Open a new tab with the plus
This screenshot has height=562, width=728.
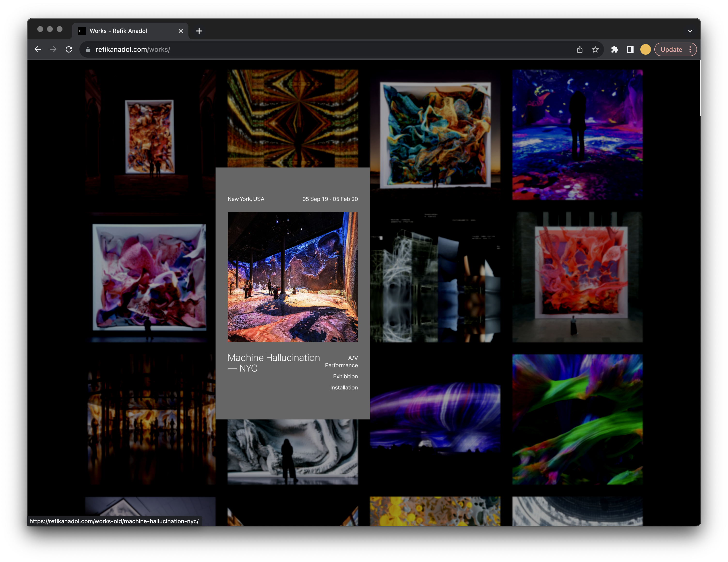pyautogui.click(x=199, y=31)
